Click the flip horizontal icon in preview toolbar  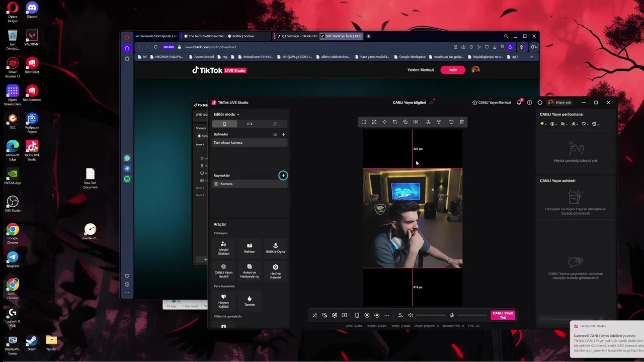416,122
